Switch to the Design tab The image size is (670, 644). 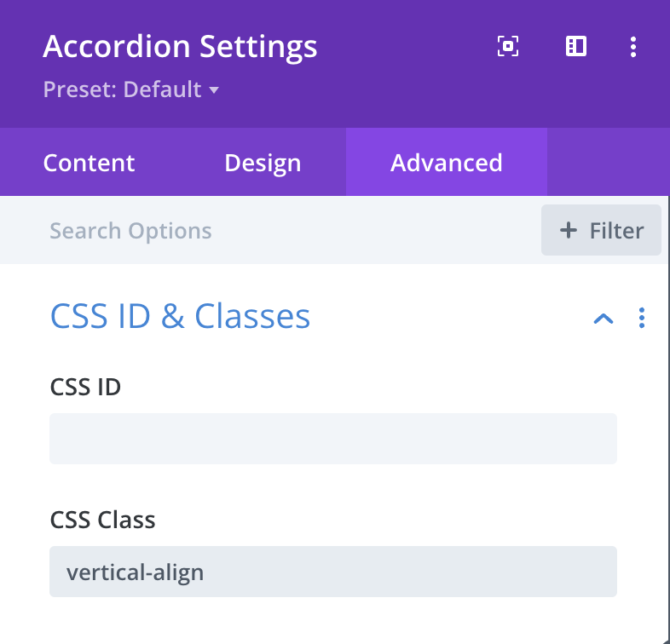tap(263, 163)
